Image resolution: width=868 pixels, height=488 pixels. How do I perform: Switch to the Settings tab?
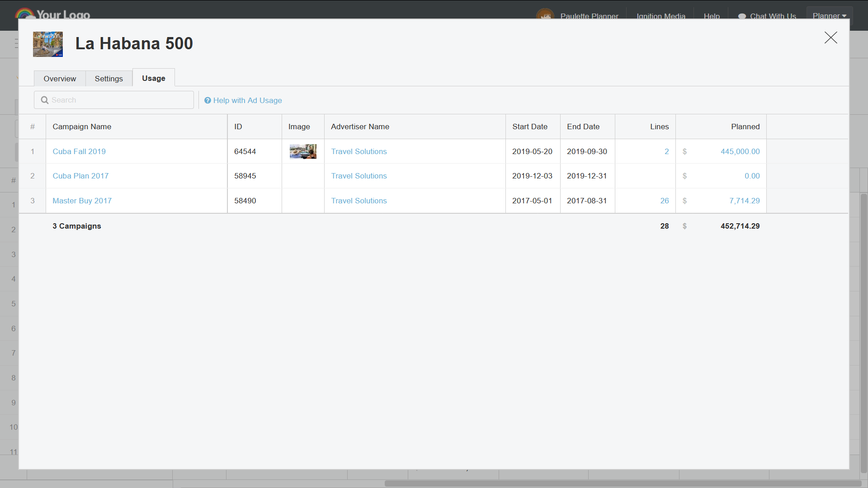tap(108, 79)
